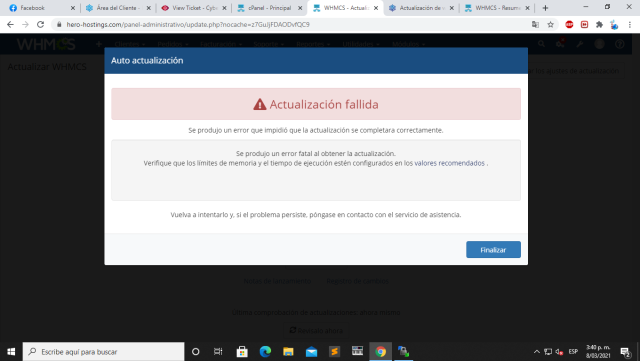Open the WHMCS help question icon
The image size is (640, 361).
click(620, 44)
